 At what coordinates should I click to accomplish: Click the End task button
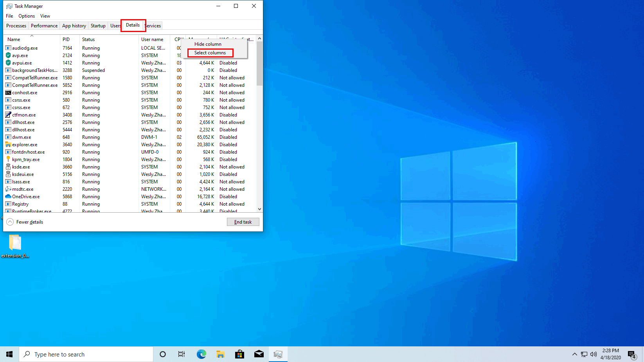[x=243, y=222]
